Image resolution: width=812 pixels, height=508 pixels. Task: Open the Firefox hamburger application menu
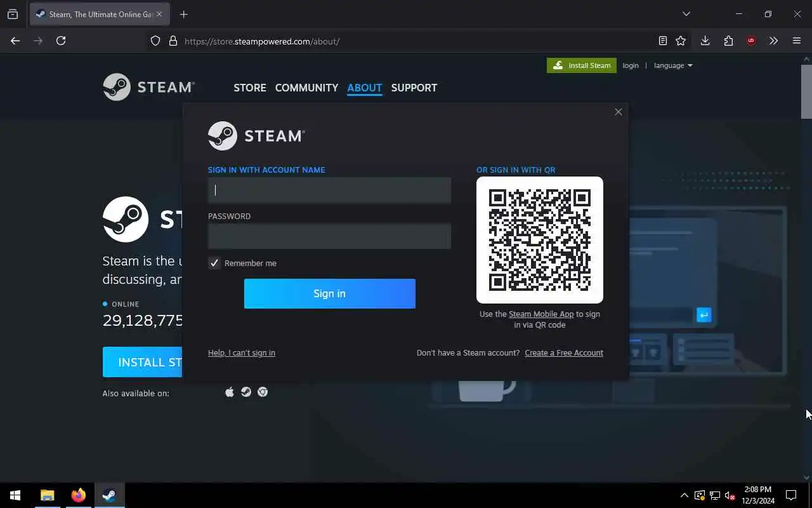pos(797,41)
